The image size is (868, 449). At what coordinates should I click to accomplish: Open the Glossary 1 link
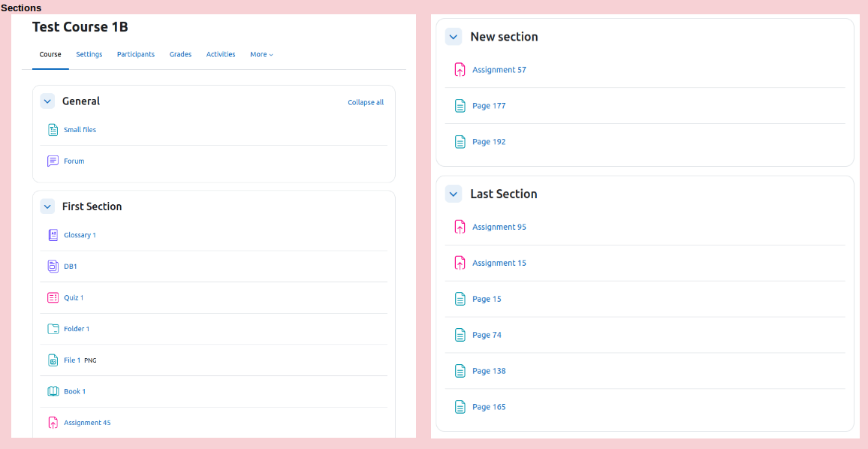[80, 235]
